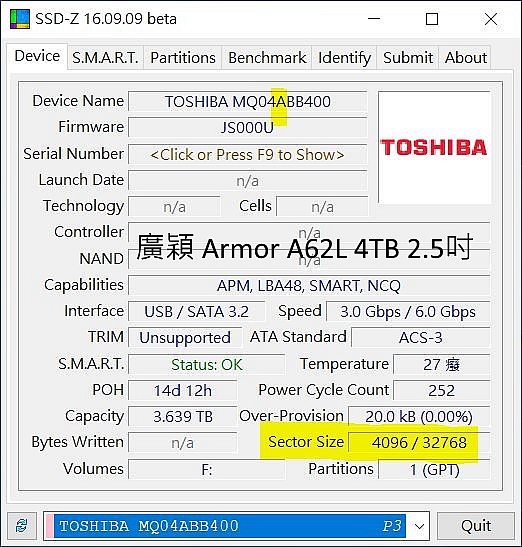Click the Quit button
Viewport: 522px width, 547px height.
476,526
